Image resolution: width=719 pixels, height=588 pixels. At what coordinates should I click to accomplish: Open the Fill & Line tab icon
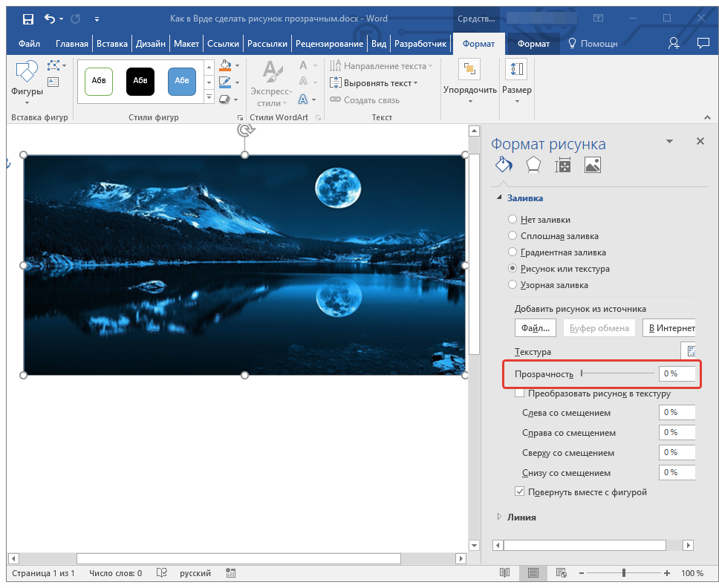point(503,165)
